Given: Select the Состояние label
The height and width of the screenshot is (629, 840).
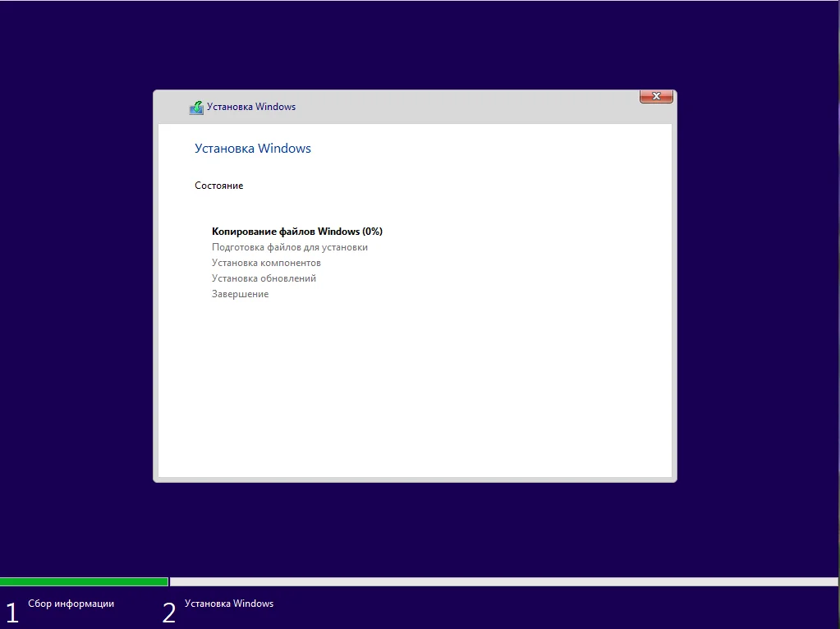Looking at the screenshot, I should coord(218,186).
